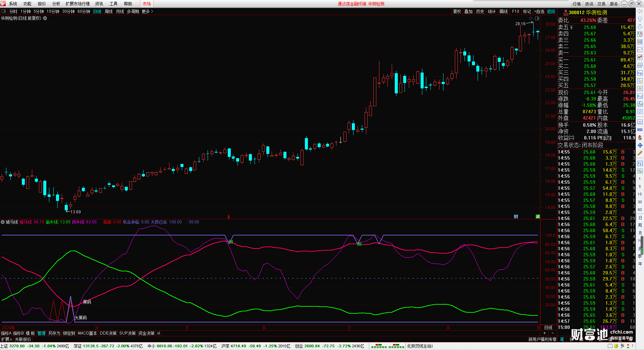Toggle 复权 price adjustment button
Screen dimensions: 644x350
tap(457, 11)
